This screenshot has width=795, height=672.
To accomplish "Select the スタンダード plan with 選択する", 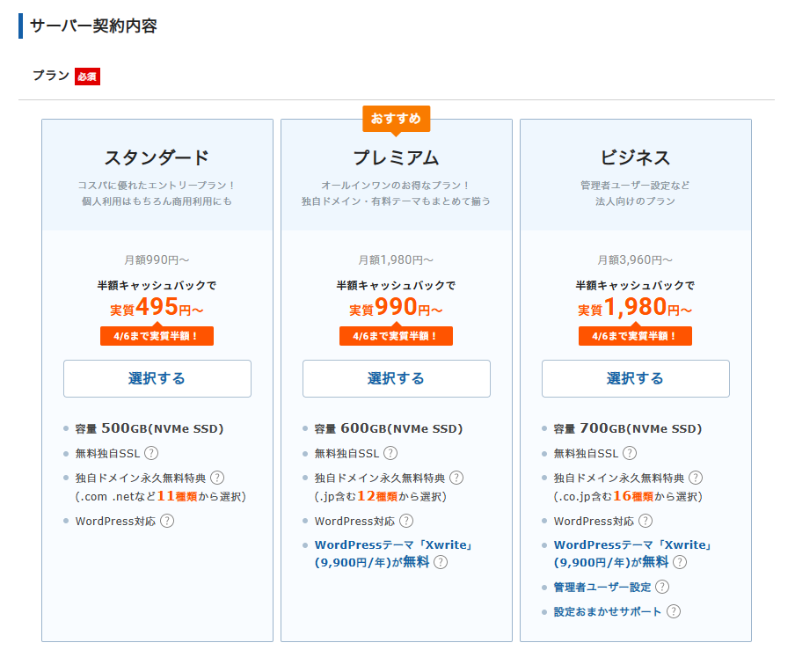I will pyautogui.click(x=157, y=378).
